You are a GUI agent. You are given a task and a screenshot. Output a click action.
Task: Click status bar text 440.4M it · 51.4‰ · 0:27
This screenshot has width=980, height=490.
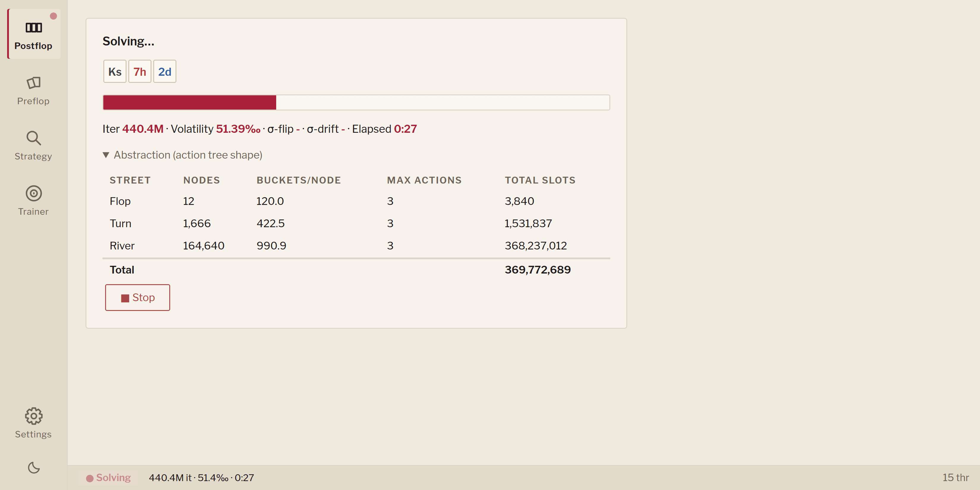tap(201, 478)
